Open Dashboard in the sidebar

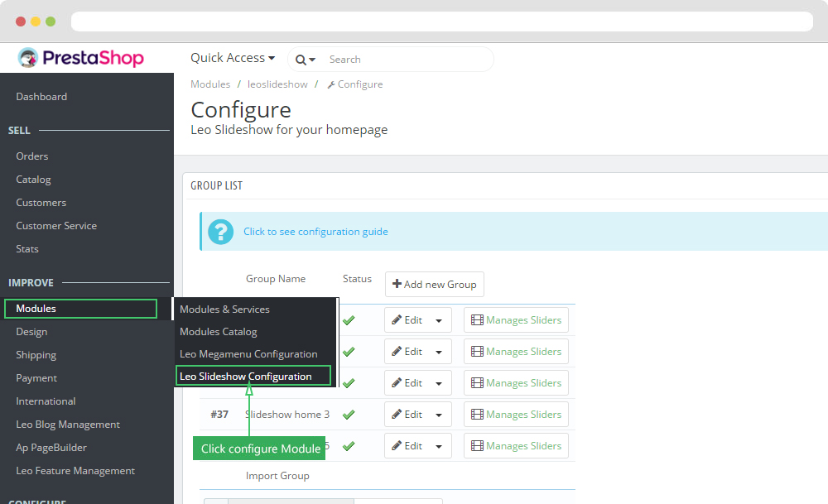[41, 97]
